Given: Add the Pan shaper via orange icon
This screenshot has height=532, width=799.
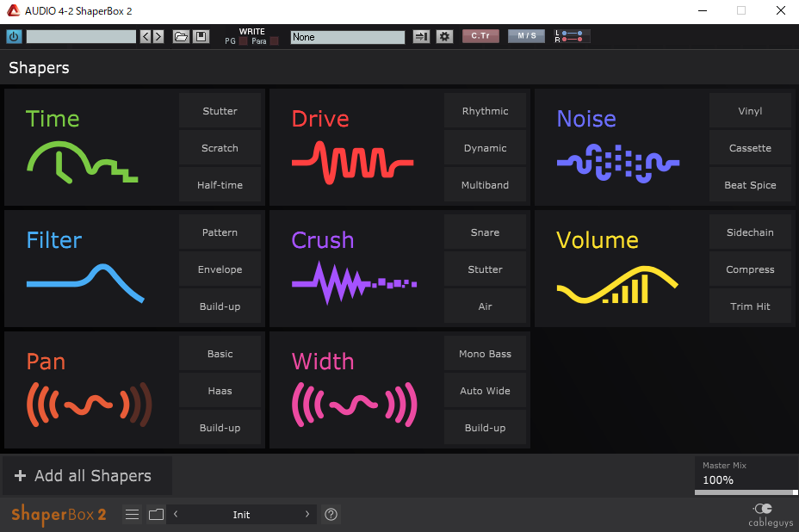Looking at the screenshot, I should point(90,405).
